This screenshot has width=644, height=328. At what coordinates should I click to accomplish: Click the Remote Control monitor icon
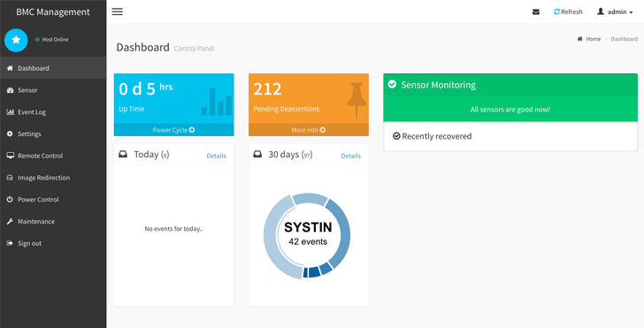point(10,156)
